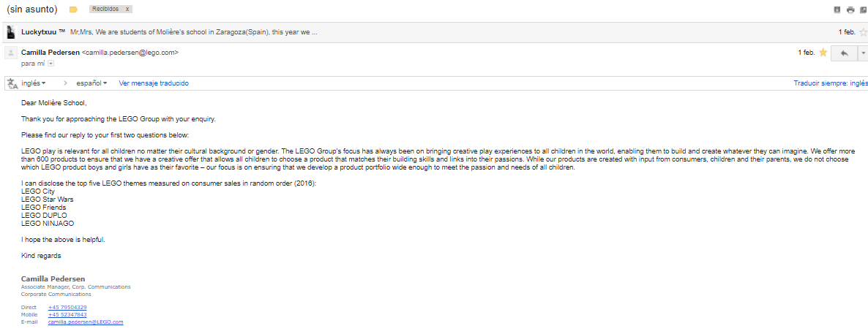Click the download/expand-all icon at top right
This screenshot has width=868, height=334.
(x=837, y=10)
